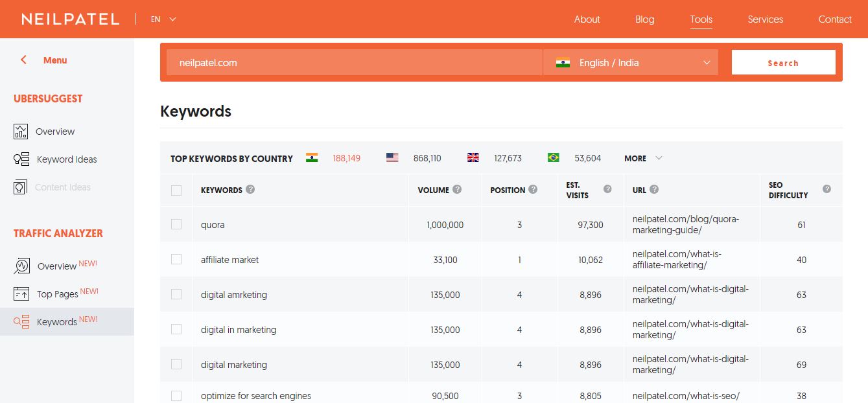Check the box for affiliate market
Image resolution: width=868 pixels, height=403 pixels.
tap(176, 259)
